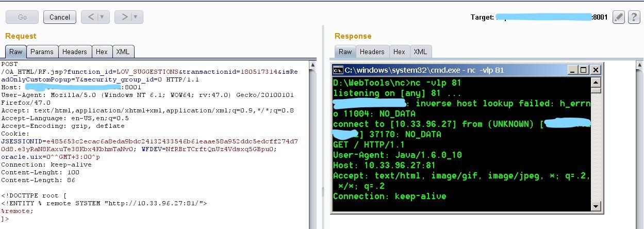The width and height of the screenshot is (644, 229).
Task: Open the Request Hex tab
Action: (x=102, y=52)
